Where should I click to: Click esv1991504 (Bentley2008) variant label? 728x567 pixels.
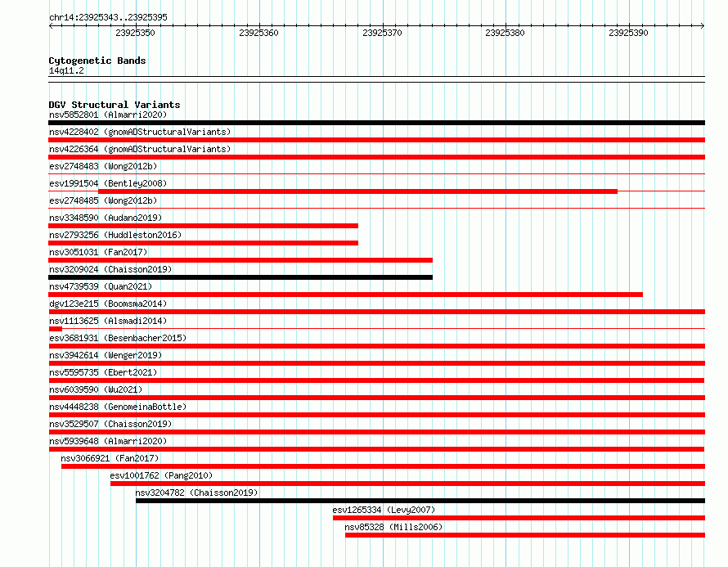coord(108,183)
